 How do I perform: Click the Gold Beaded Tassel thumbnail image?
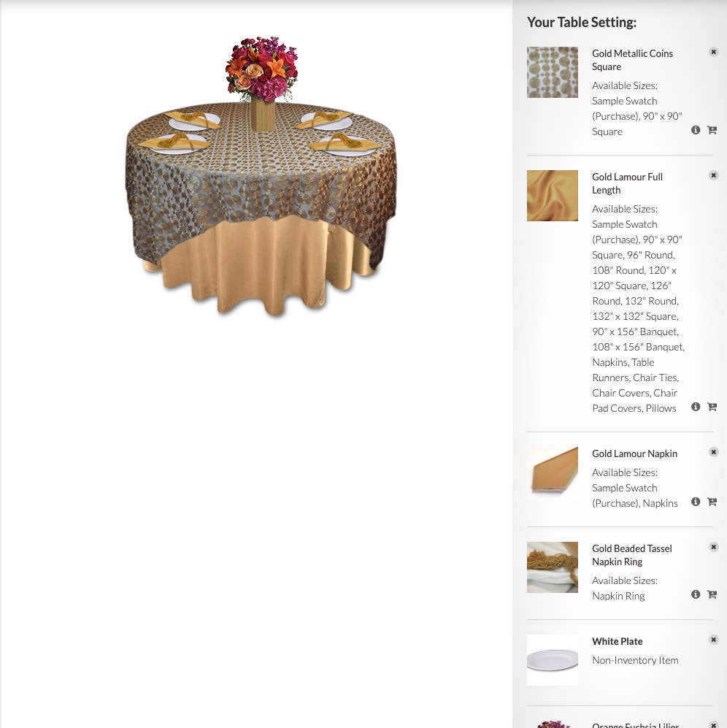[x=553, y=567]
